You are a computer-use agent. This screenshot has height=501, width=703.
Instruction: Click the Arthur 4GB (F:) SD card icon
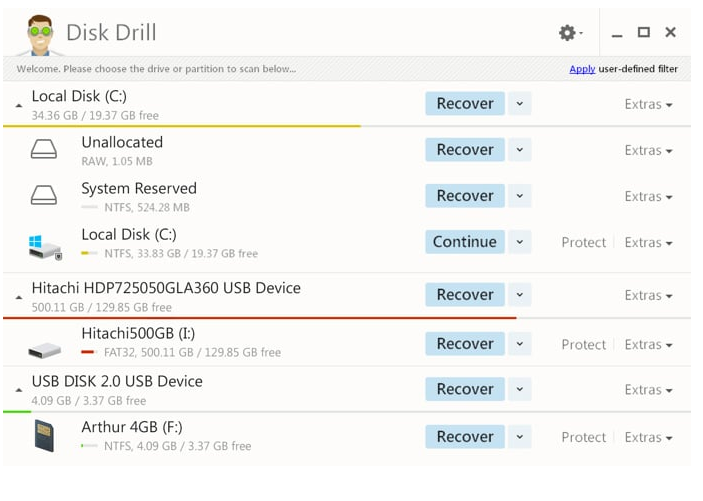point(44,436)
